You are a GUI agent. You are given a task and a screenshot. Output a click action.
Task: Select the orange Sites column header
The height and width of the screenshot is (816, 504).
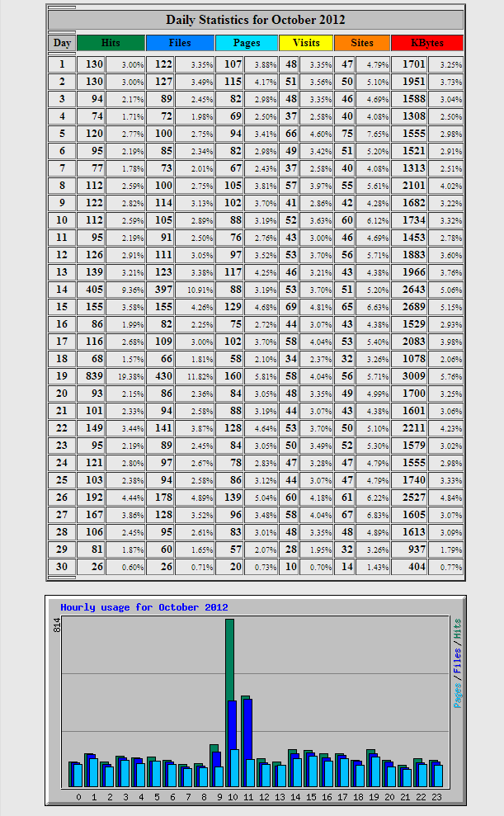click(361, 43)
